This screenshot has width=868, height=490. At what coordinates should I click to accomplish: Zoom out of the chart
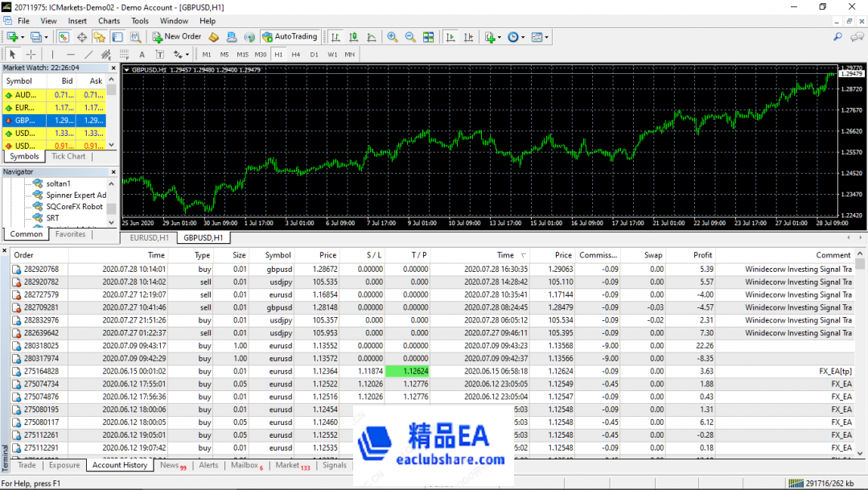point(410,37)
